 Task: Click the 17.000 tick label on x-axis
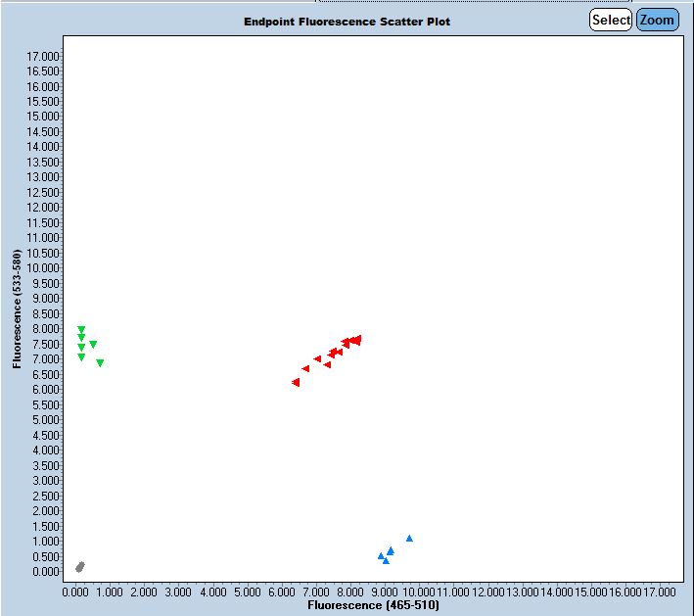pyautogui.click(x=659, y=592)
